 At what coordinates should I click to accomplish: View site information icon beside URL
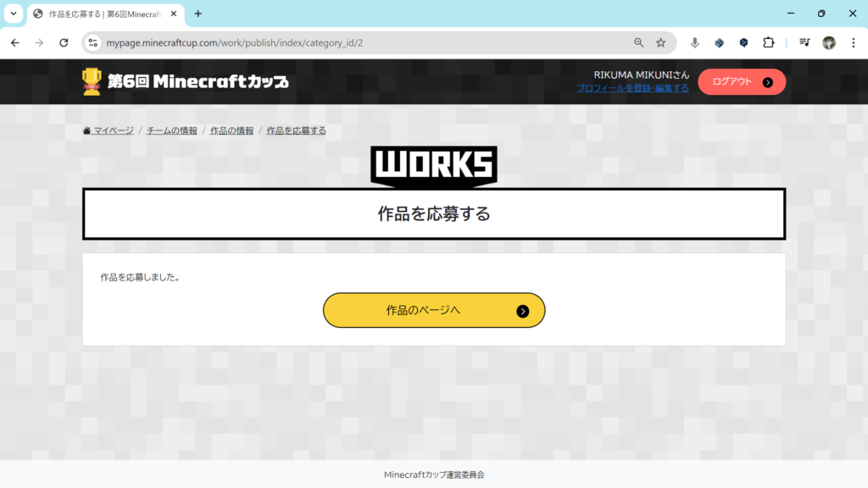93,42
